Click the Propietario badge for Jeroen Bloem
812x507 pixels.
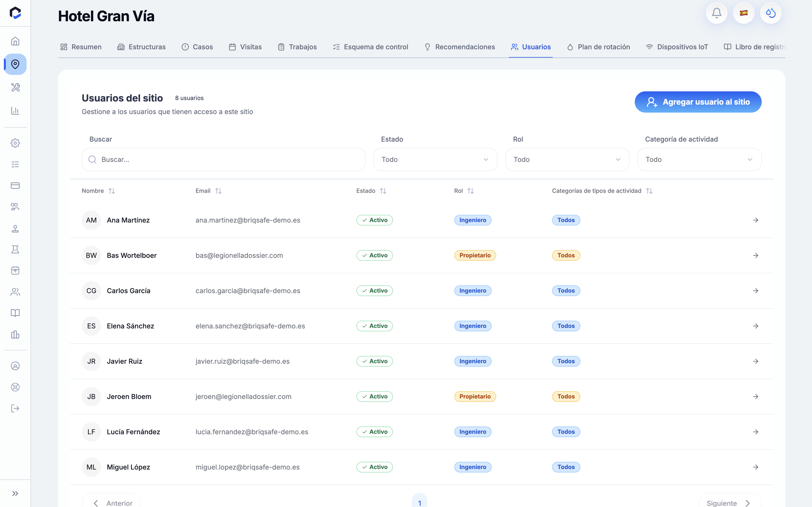475,397
